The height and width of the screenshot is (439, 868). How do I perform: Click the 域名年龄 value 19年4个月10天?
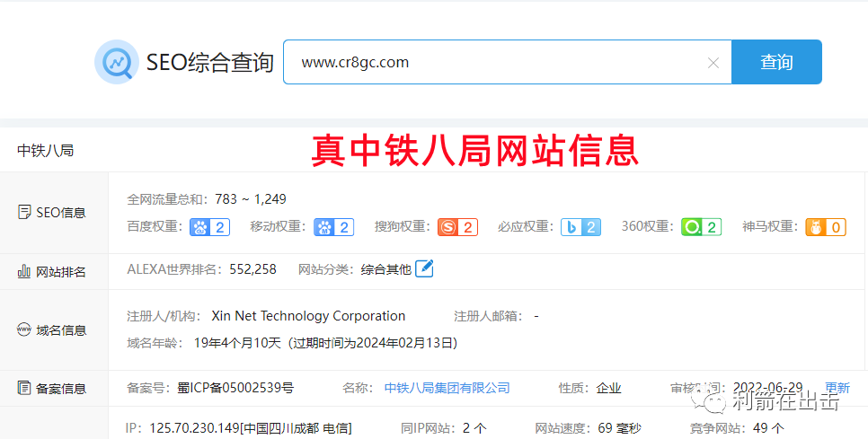238,343
